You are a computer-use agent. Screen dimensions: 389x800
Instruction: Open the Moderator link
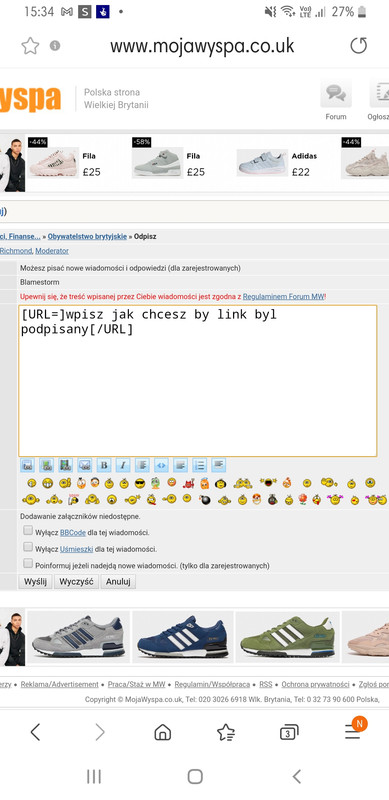pos(52,251)
